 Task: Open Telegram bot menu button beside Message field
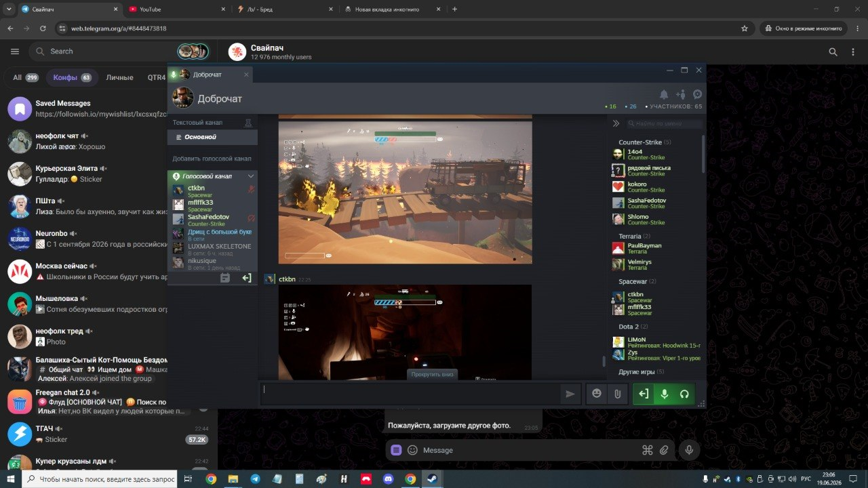tap(397, 450)
